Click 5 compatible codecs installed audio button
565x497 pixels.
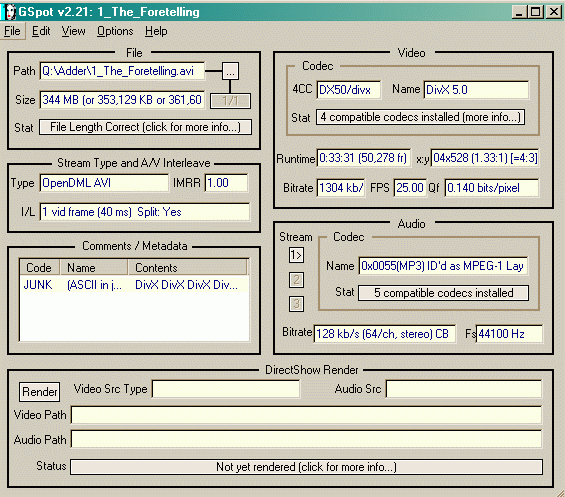[x=444, y=293]
